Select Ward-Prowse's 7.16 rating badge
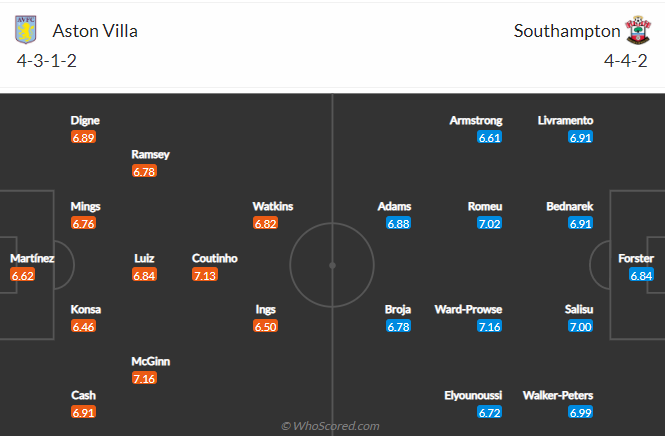Image resolution: width=665 pixels, height=436 pixels. 489,327
